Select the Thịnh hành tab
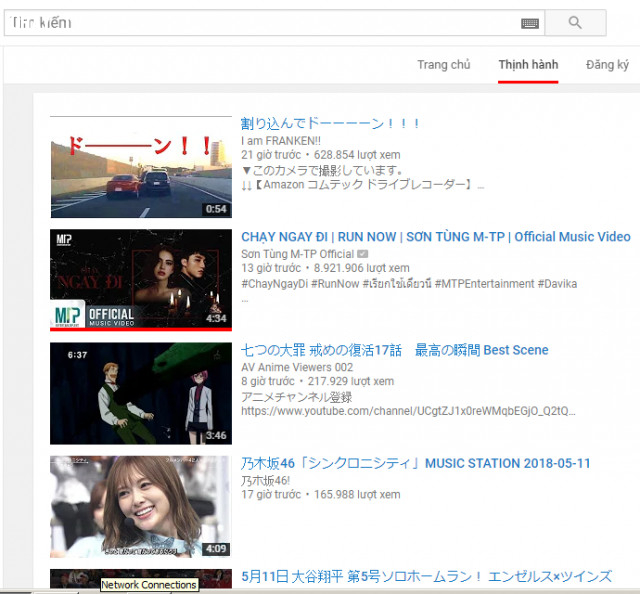 coord(528,65)
